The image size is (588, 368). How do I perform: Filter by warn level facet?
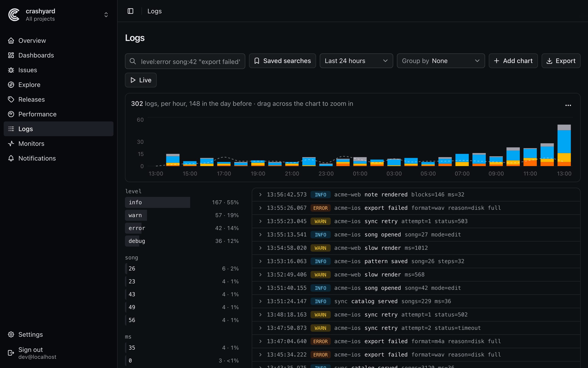(x=182, y=216)
